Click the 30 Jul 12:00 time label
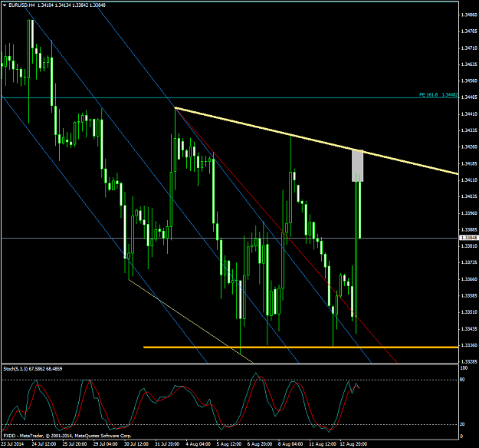479x448 pixels. click(x=136, y=443)
